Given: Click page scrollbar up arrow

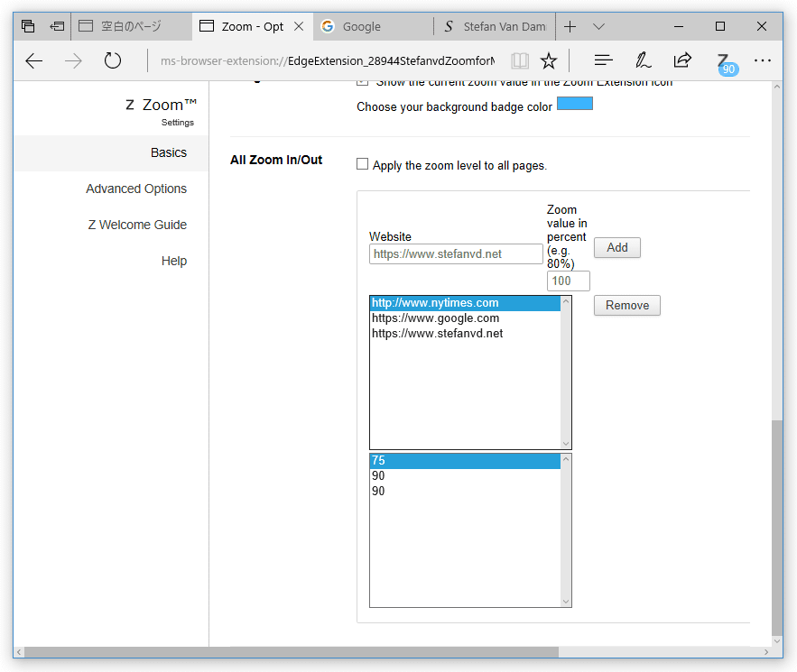Looking at the screenshot, I should click(776, 87).
